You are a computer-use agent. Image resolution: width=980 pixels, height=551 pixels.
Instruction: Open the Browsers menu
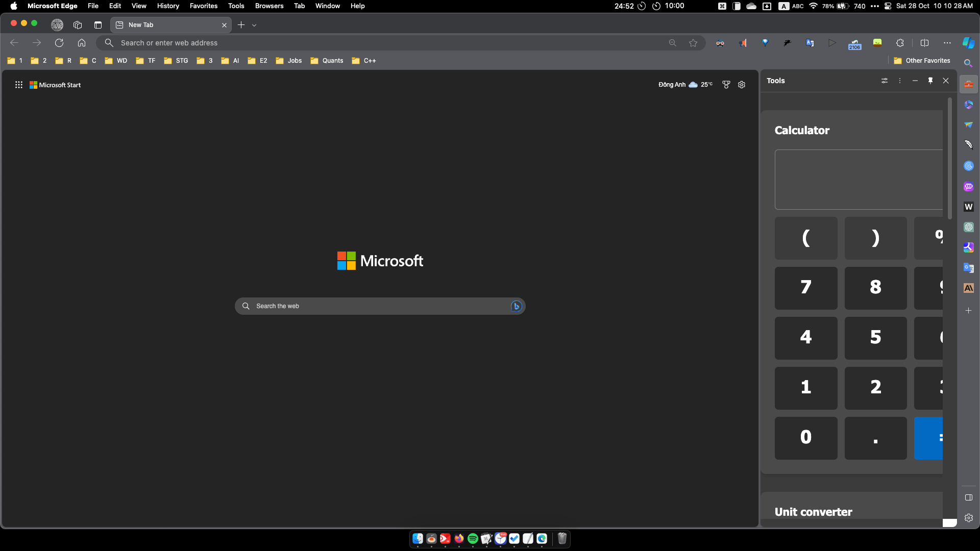(269, 6)
